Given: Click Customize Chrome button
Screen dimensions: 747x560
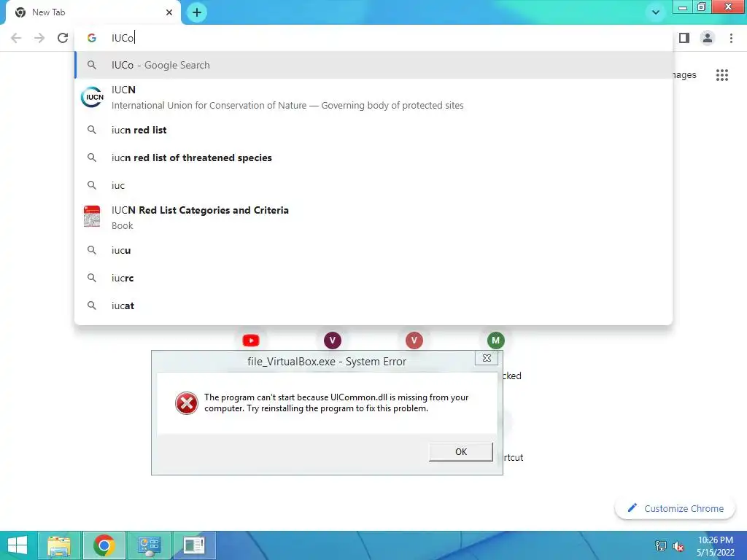Looking at the screenshot, I should [676, 508].
